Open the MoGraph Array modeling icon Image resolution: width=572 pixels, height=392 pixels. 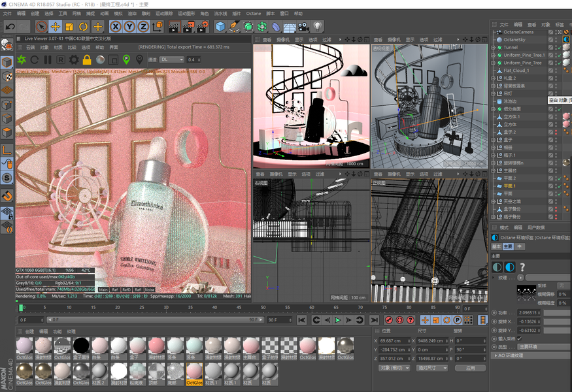coord(262,27)
